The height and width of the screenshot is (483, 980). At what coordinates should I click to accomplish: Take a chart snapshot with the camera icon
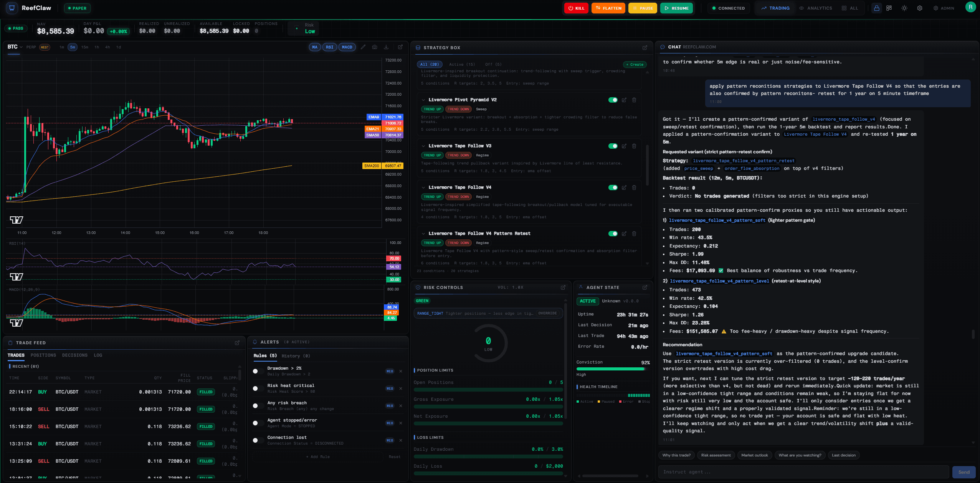point(375,47)
